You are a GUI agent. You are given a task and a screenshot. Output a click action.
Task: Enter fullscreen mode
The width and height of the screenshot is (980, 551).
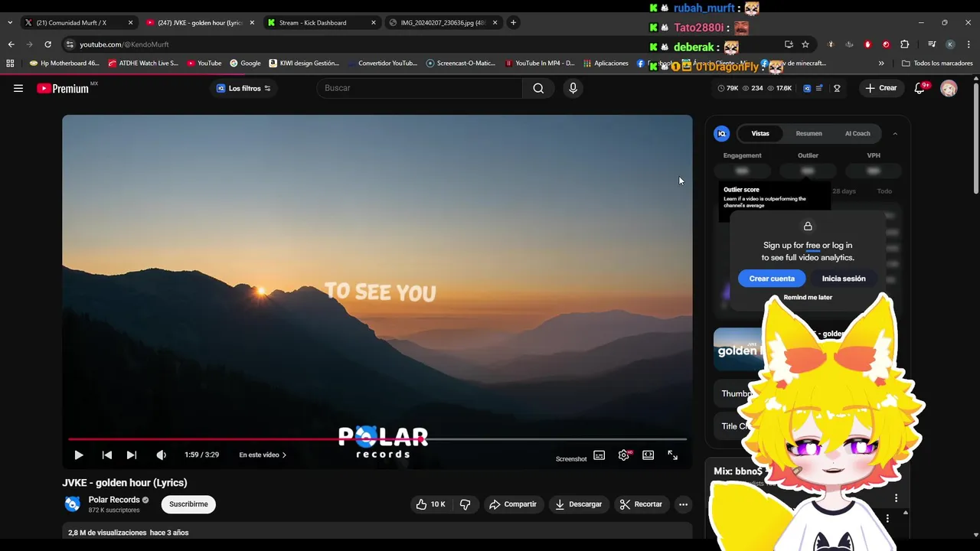(673, 455)
